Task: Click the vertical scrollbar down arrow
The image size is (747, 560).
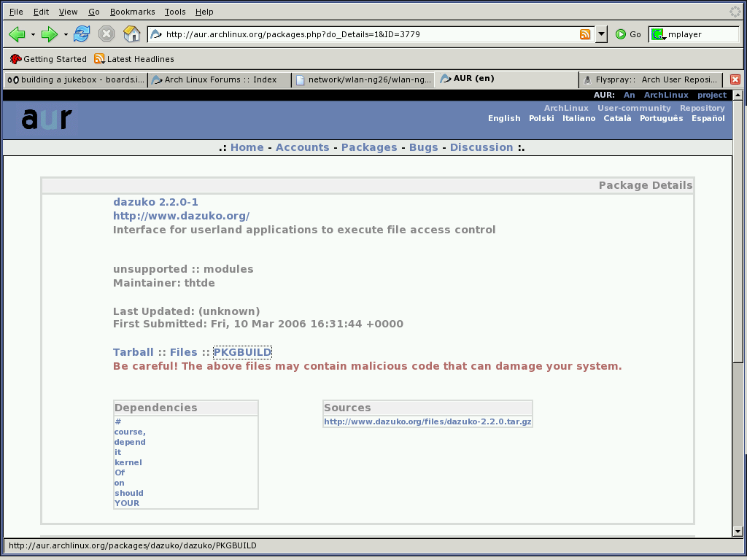Action: coord(738,531)
